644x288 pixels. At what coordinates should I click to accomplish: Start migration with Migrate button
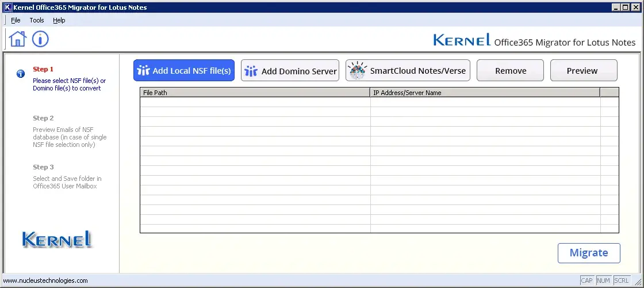tap(588, 253)
